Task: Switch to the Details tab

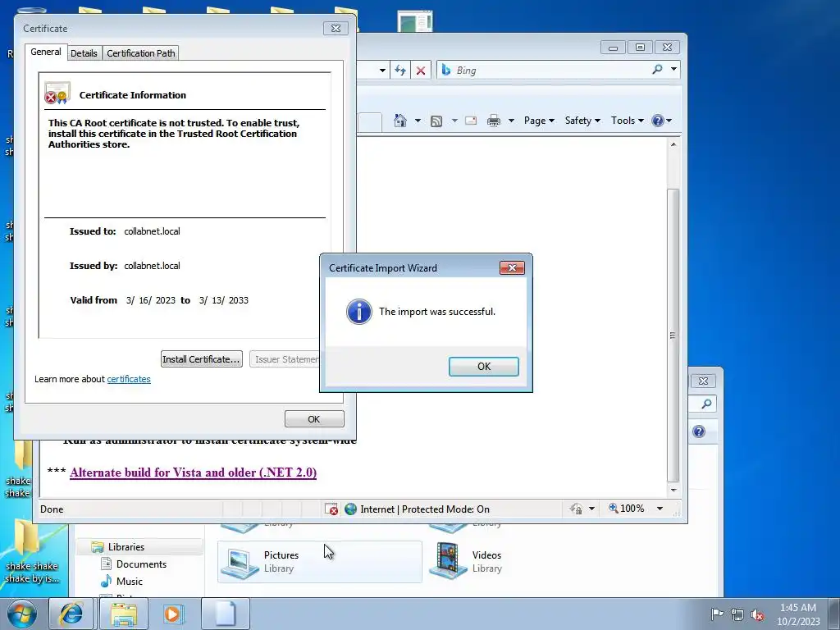Action: point(84,53)
